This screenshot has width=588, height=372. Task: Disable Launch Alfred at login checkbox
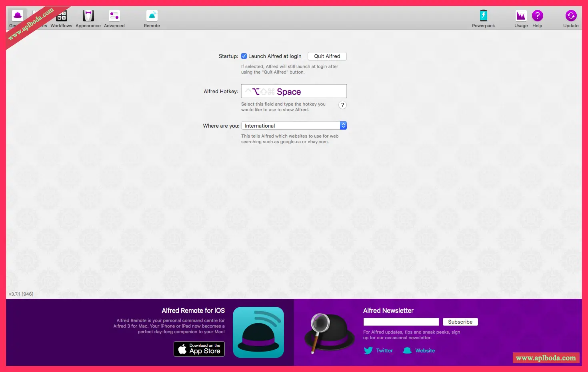click(244, 56)
